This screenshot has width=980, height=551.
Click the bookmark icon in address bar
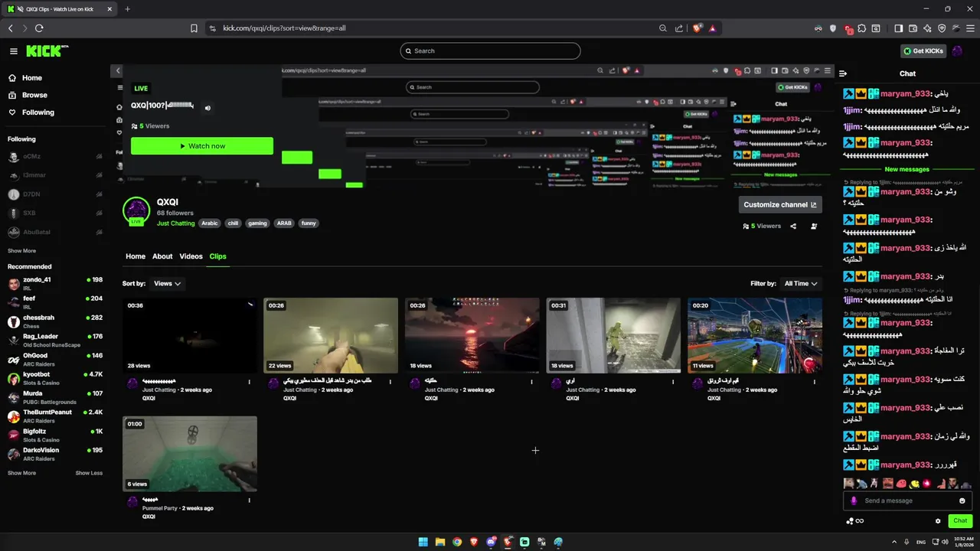tap(194, 28)
